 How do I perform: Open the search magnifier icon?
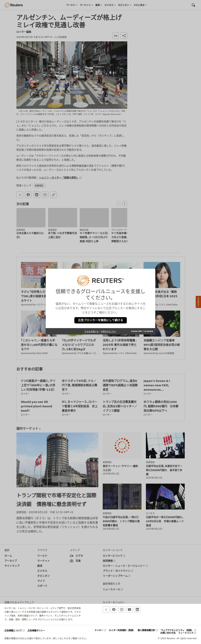tap(193, 5)
